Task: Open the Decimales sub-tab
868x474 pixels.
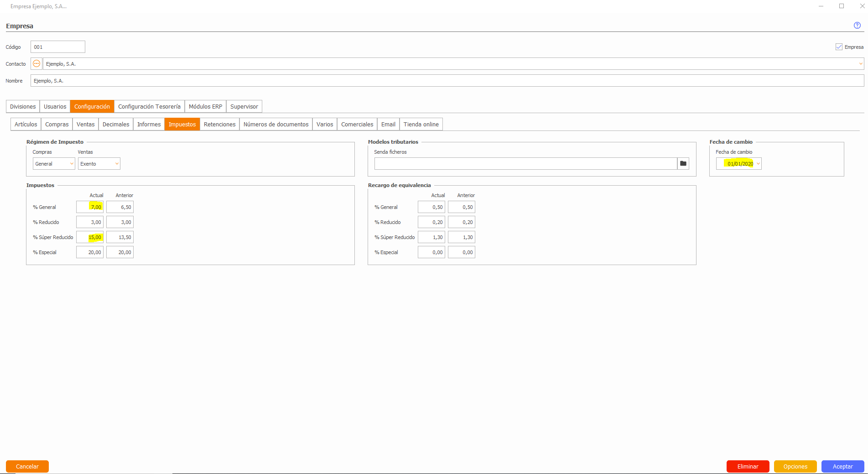Action: pyautogui.click(x=116, y=125)
